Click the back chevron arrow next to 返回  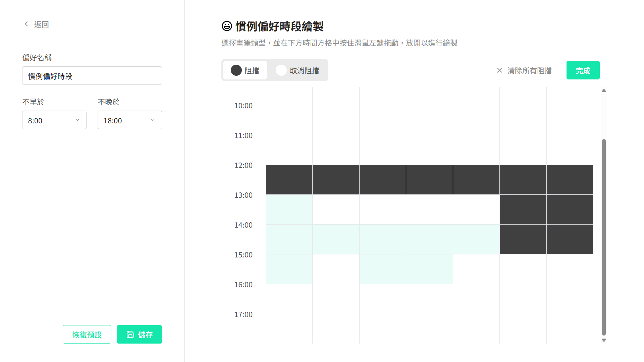tap(26, 24)
